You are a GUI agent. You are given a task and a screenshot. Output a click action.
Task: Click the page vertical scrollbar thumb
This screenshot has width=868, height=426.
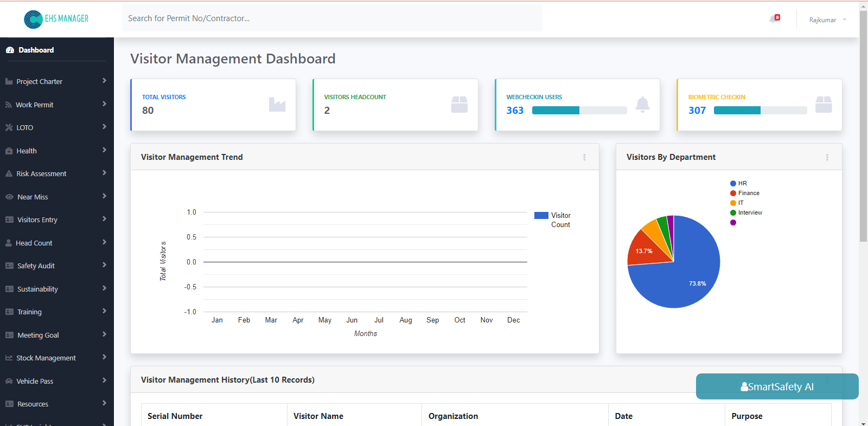click(x=864, y=126)
